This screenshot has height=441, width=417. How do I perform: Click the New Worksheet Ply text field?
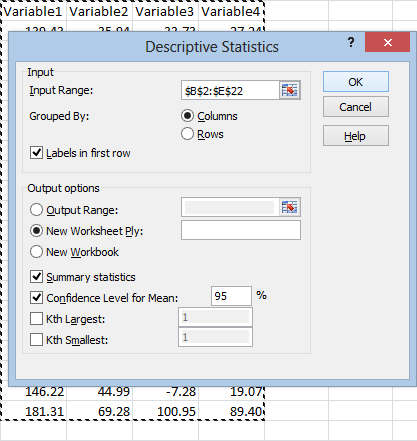(241, 230)
